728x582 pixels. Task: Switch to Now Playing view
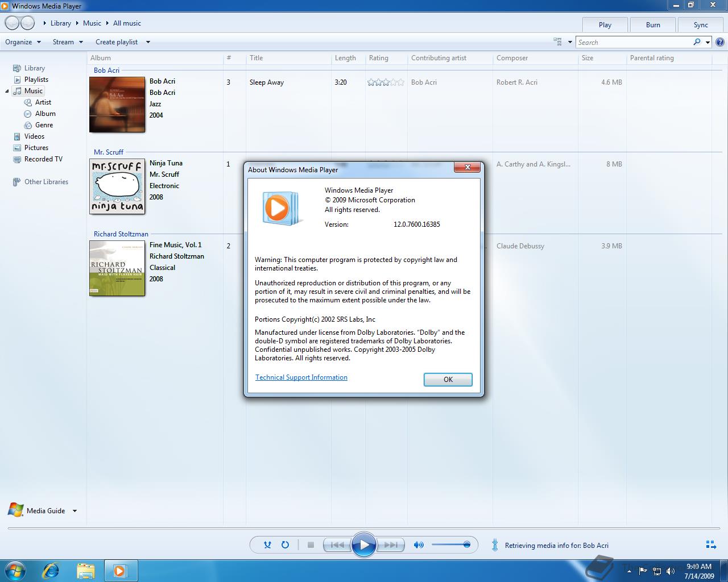[x=711, y=544]
